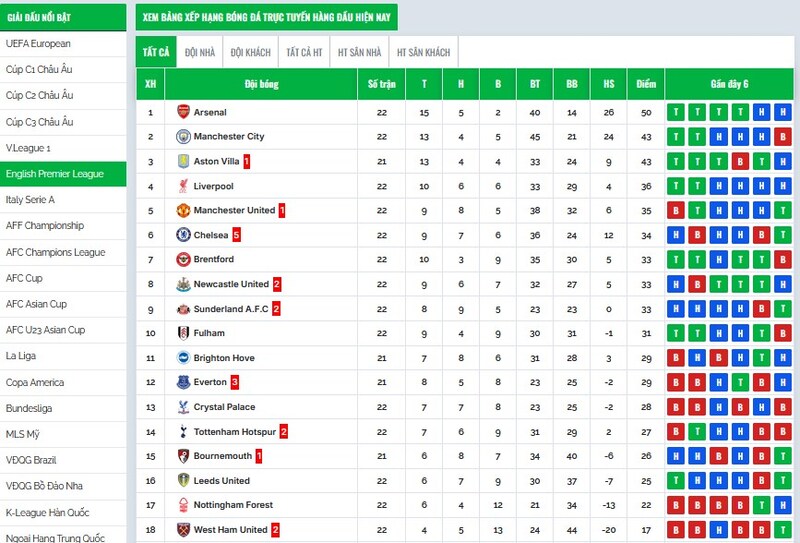The image size is (800, 543).
Task: Click the Manchester City club crest
Action: tap(183, 137)
